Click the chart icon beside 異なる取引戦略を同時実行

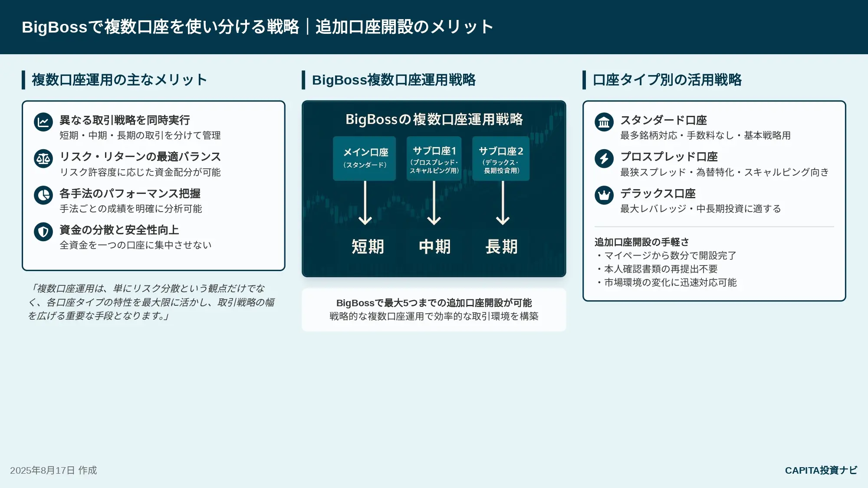coord(43,122)
